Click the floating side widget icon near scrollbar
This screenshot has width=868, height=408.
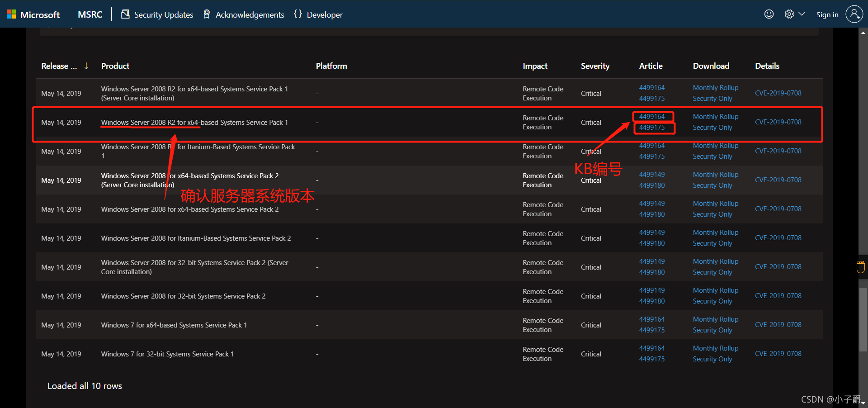click(861, 267)
